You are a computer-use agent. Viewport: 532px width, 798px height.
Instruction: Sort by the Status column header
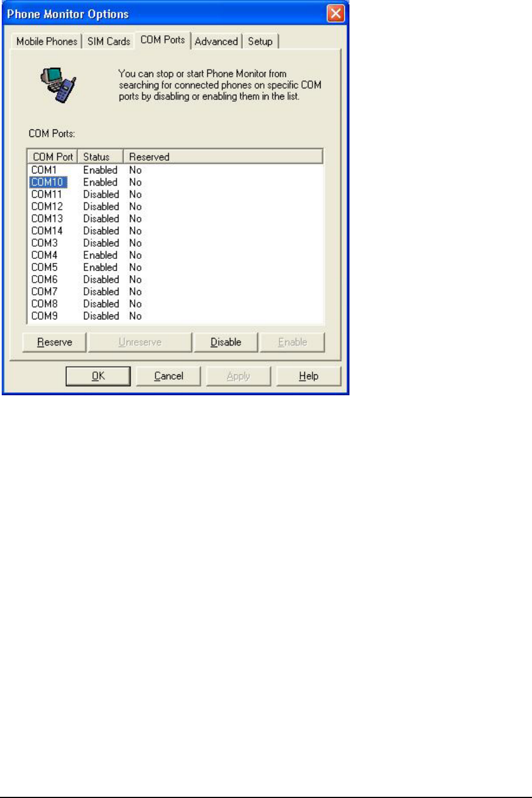(101, 157)
